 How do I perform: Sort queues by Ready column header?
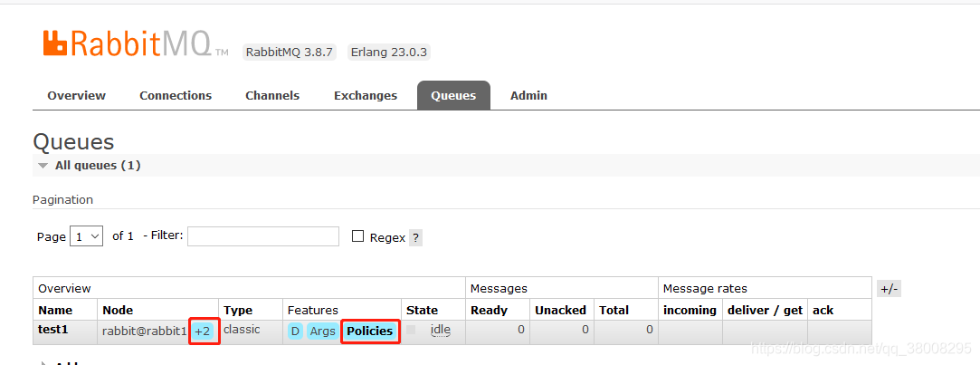pos(489,310)
